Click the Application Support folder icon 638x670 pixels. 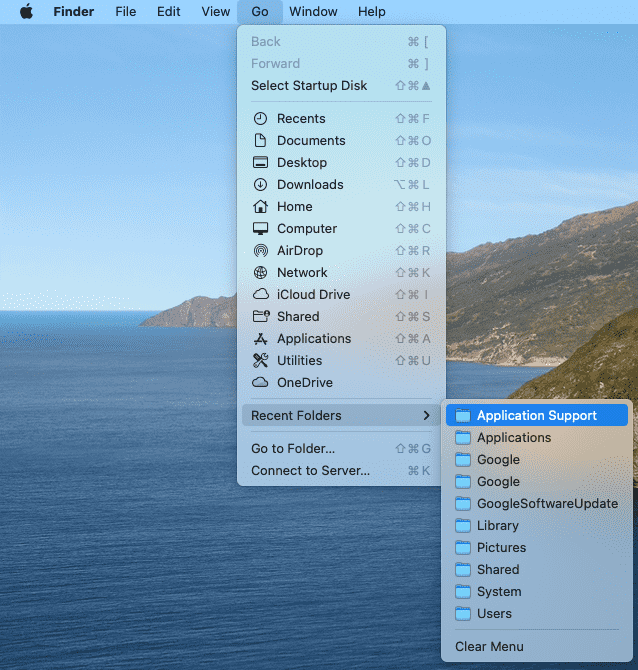(x=463, y=415)
